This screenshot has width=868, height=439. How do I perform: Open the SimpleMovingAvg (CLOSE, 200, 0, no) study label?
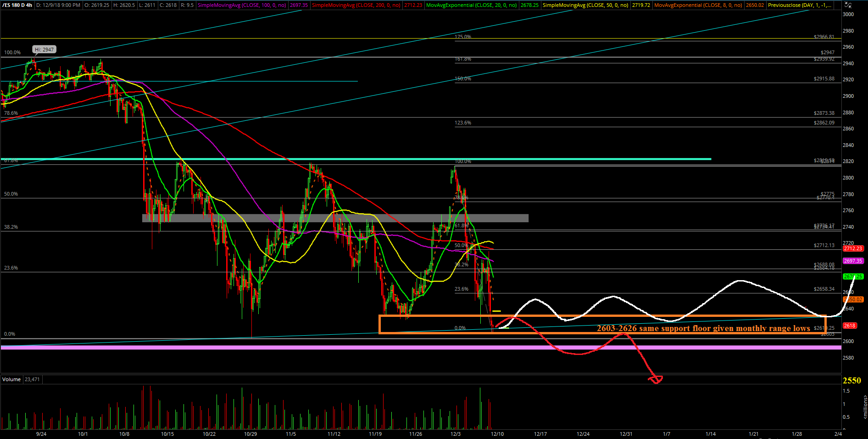356,5
